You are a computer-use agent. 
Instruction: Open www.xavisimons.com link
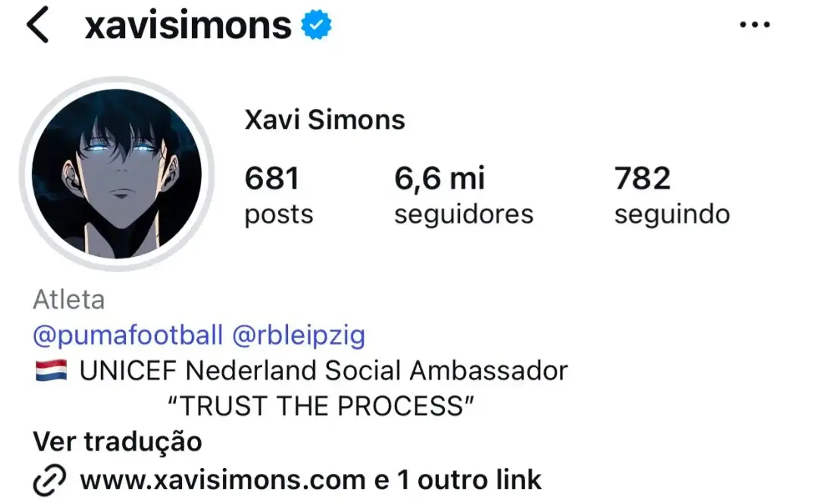(x=223, y=480)
